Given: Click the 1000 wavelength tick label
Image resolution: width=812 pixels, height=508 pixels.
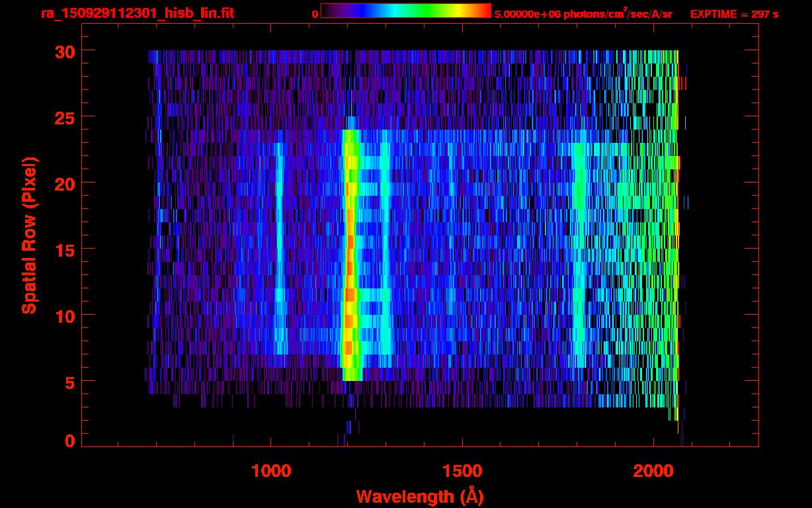Looking at the screenshot, I should coord(271,470).
